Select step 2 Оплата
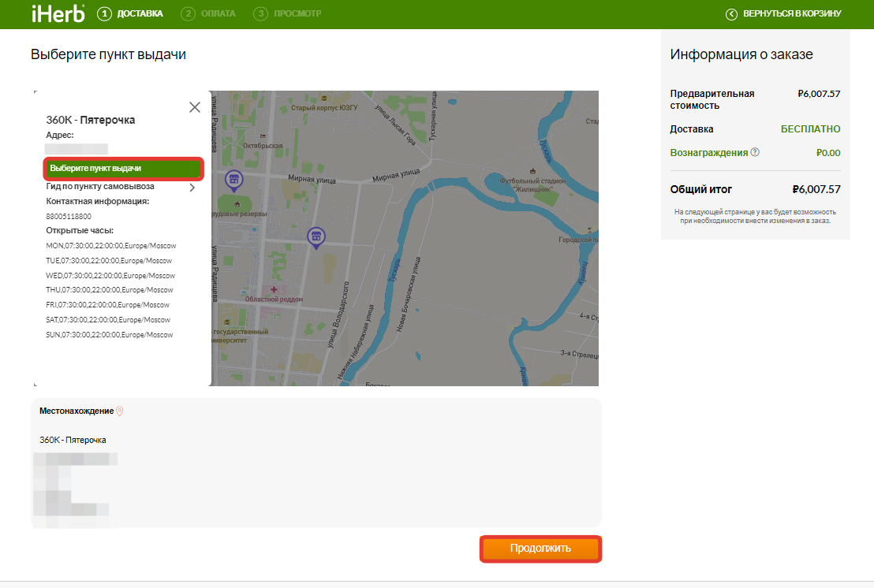This screenshot has width=874, height=588. (x=208, y=13)
